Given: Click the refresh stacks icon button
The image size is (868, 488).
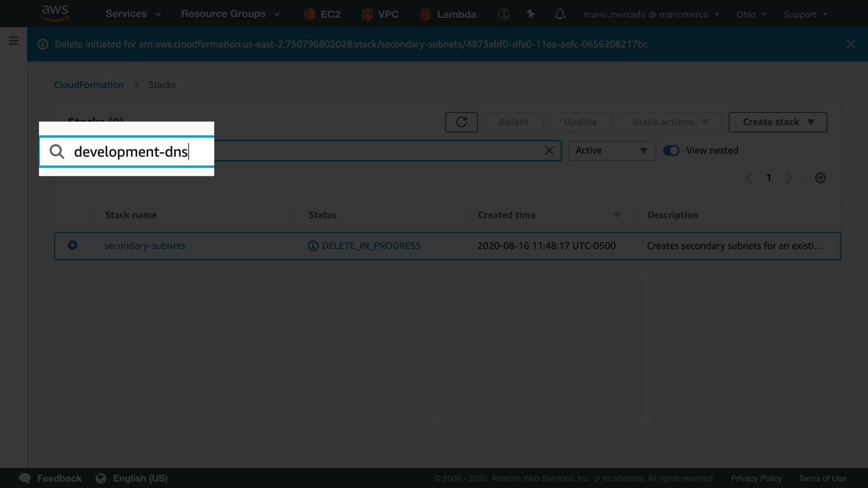Looking at the screenshot, I should [461, 122].
